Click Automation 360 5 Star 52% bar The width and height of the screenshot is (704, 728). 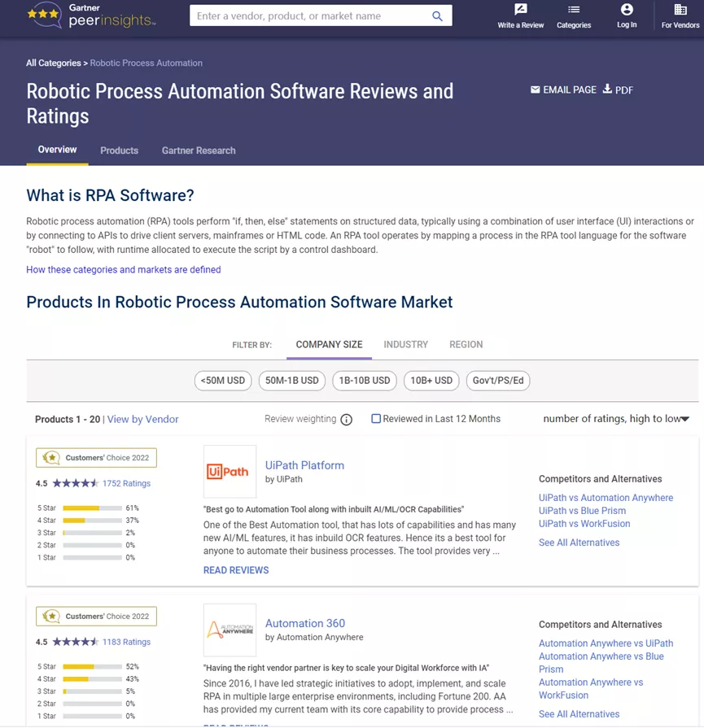point(93,667)
